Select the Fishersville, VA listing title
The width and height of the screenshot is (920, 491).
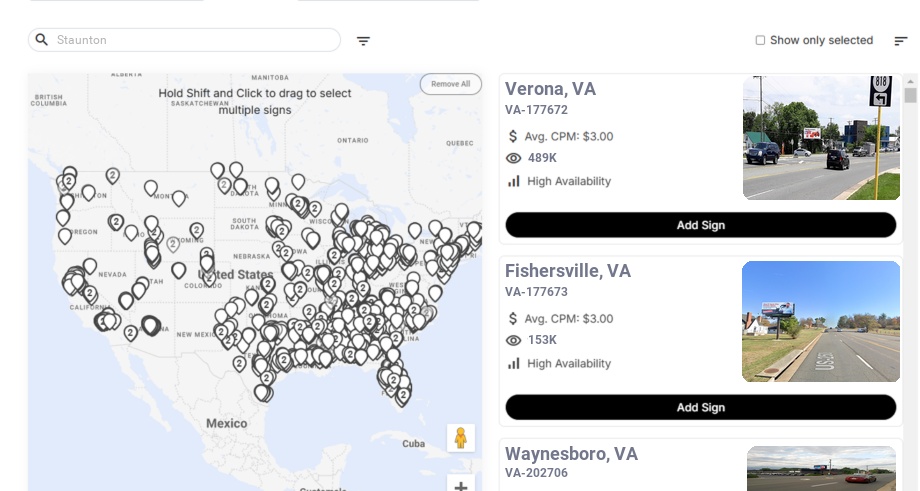pyautogui.click(x=567, y=271)
